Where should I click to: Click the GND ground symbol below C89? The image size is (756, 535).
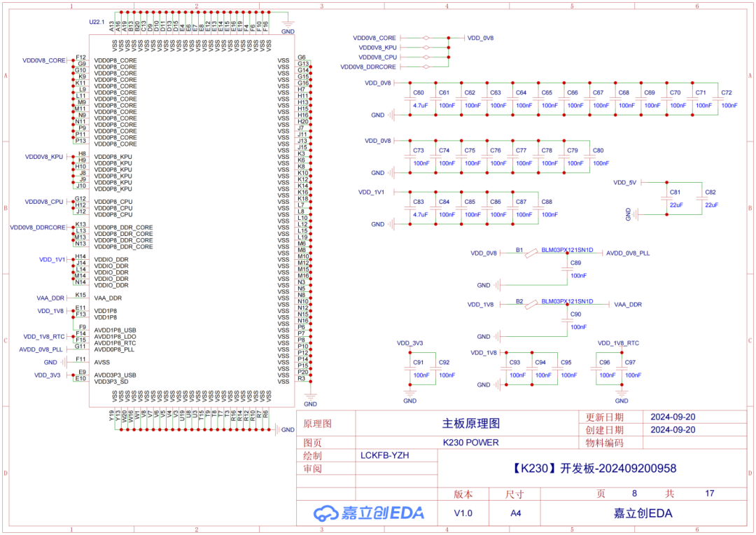coord(497,284)
